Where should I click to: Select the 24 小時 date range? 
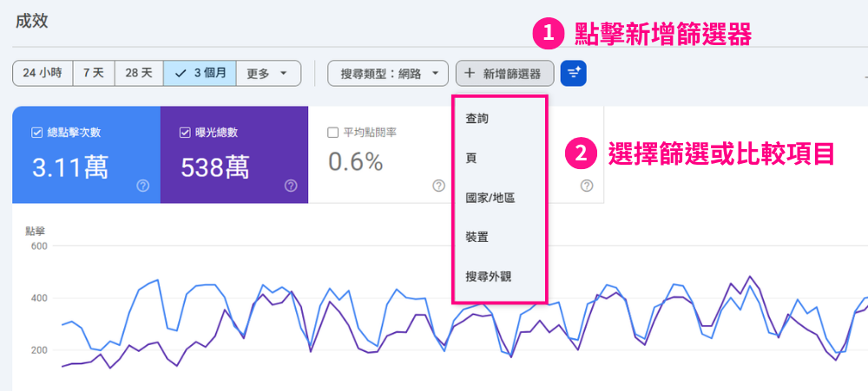43,74
